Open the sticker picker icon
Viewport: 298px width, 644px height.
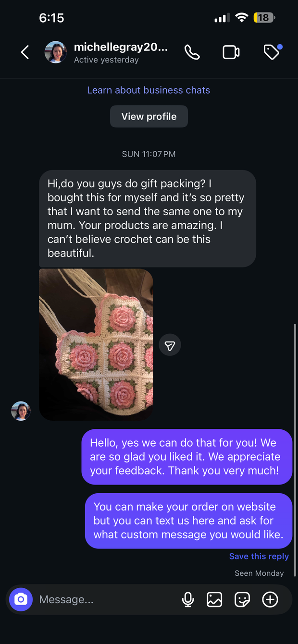[x=242, y=599]
